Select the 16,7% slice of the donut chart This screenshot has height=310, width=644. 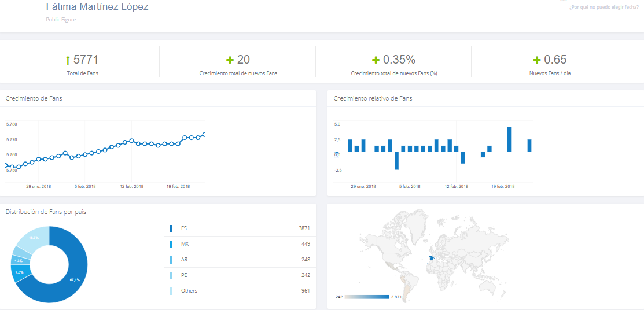[x=32, y=238]
